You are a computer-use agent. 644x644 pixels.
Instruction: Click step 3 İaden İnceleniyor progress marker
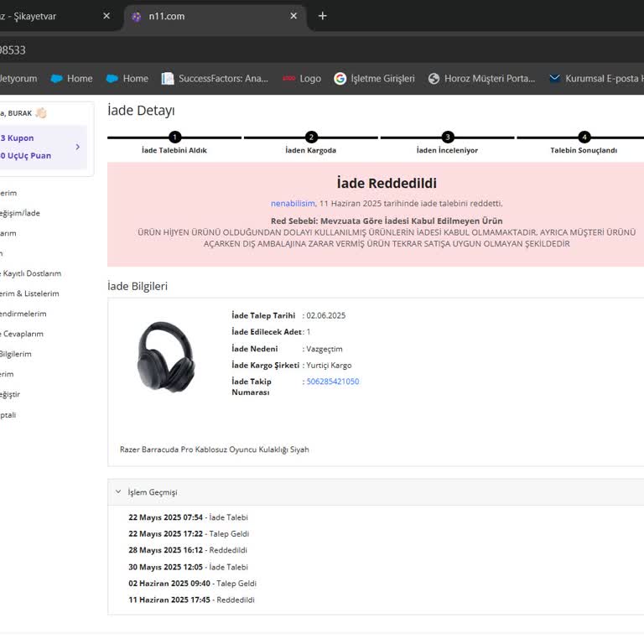coord(448,138)
